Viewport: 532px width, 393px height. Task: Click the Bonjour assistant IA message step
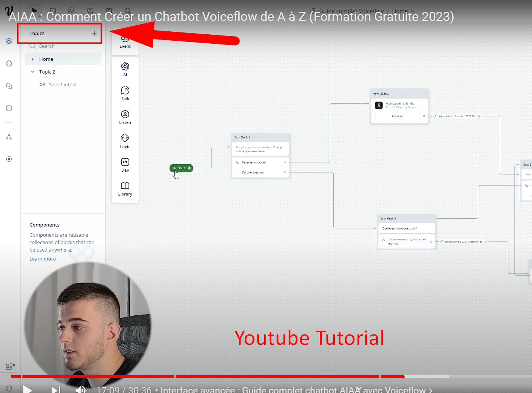(260, 149)
